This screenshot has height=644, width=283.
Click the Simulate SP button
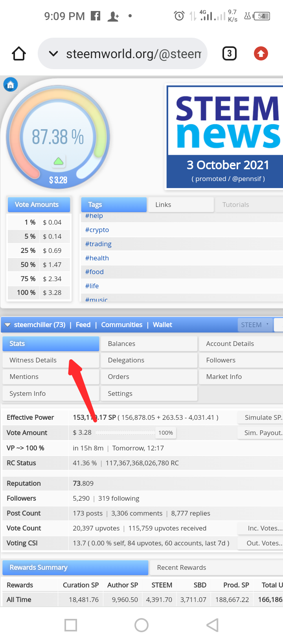260,417
